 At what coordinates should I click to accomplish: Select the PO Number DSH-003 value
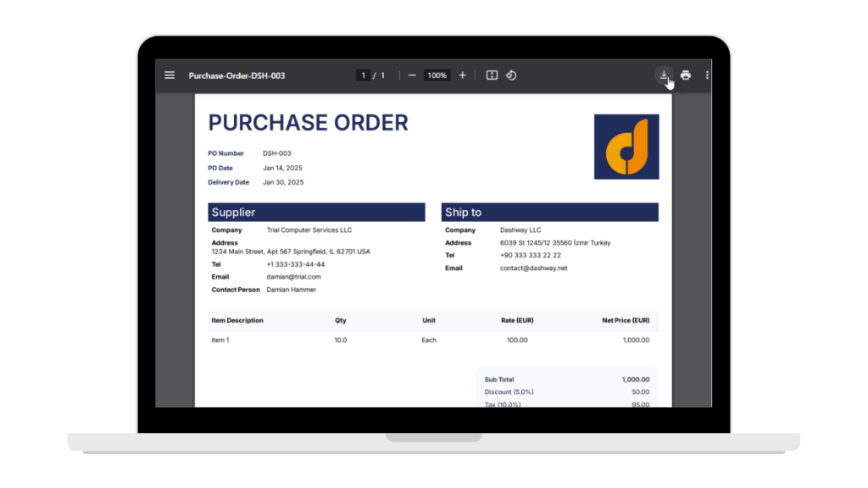(276, 153)
